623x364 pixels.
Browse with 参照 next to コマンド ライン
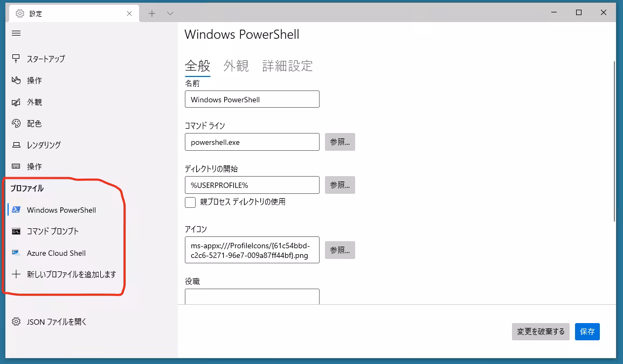pyautogui.click(x=340, y=142)
